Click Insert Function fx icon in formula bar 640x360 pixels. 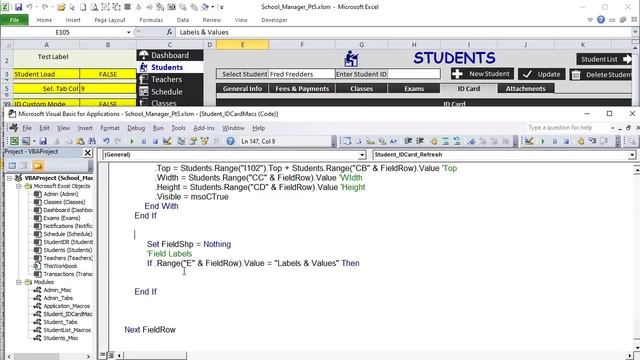[x=169, y=32]
